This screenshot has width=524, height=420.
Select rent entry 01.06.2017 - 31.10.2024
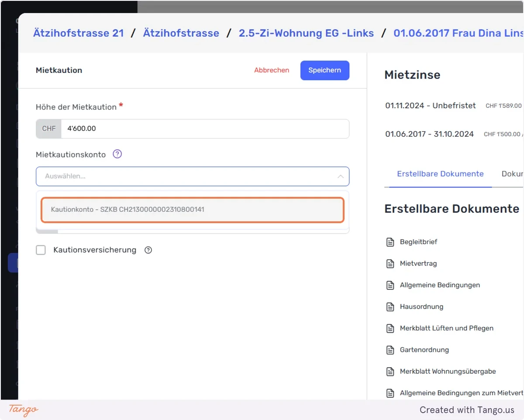(429, 134)
